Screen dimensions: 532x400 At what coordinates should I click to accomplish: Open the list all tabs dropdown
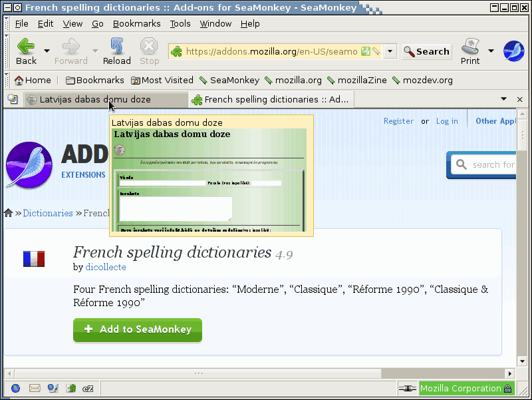click(504, 99)
